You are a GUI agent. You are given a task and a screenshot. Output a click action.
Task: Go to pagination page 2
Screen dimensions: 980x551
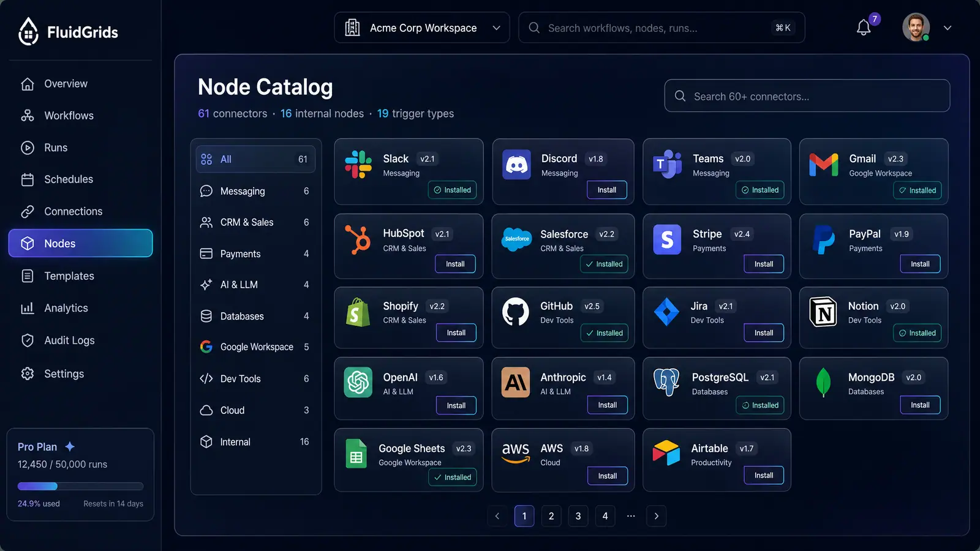click(x=551, y=516)
